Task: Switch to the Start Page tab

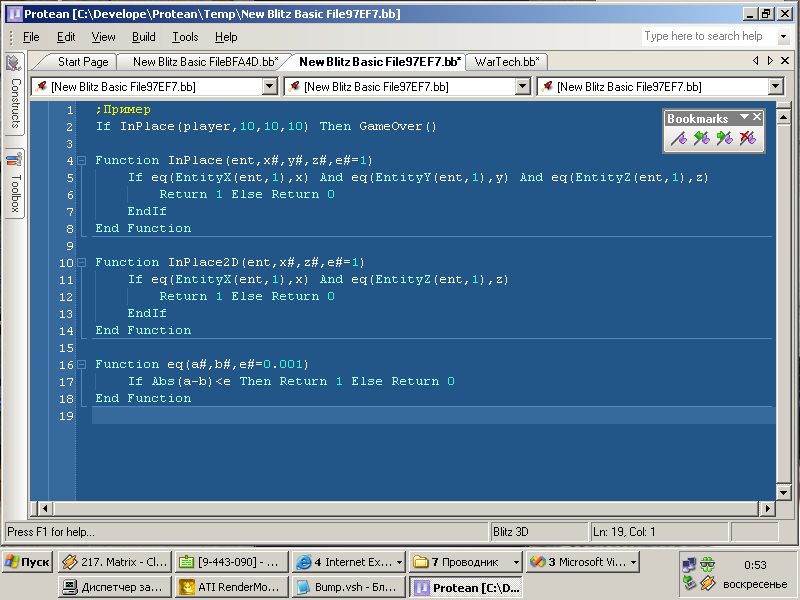Action: [x=82, y=62]
